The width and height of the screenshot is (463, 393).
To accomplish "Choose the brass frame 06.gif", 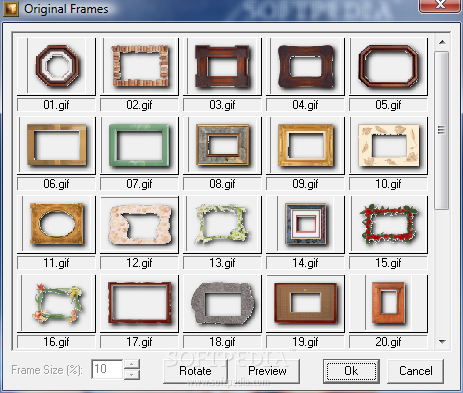I will (56, 145).
